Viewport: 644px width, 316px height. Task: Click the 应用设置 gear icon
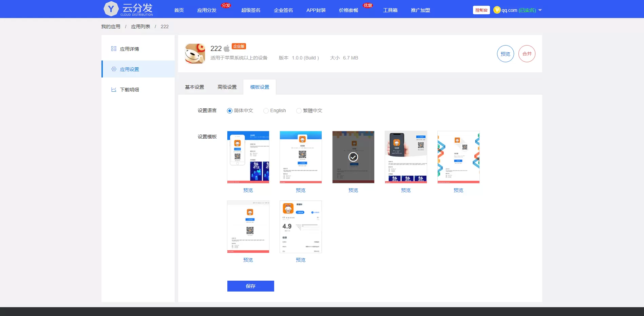(x=114, y=69)
